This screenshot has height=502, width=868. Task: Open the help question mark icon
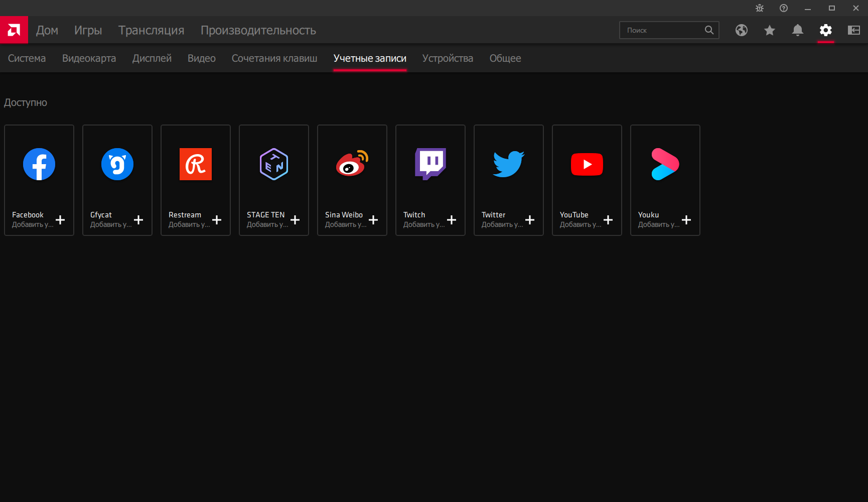point(784,8)
